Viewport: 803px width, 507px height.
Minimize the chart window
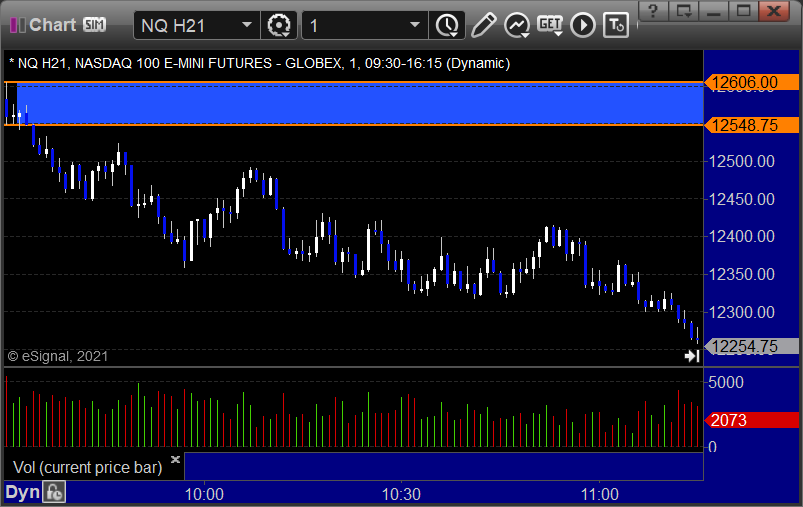coord(713,10)
